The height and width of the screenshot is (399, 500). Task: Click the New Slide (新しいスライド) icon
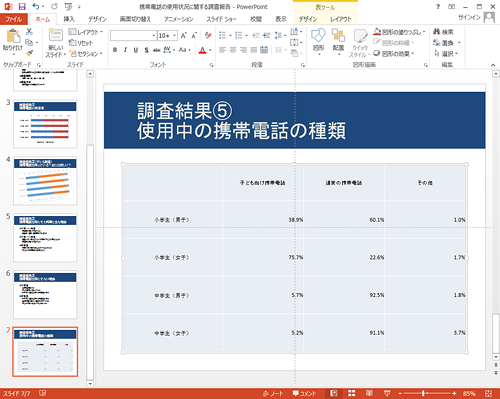pyautogui.click(x=55, y=36)
